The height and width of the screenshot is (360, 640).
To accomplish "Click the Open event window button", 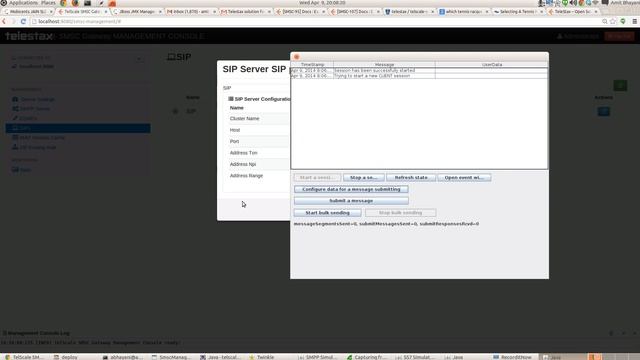I will click(x=464, y=178).
